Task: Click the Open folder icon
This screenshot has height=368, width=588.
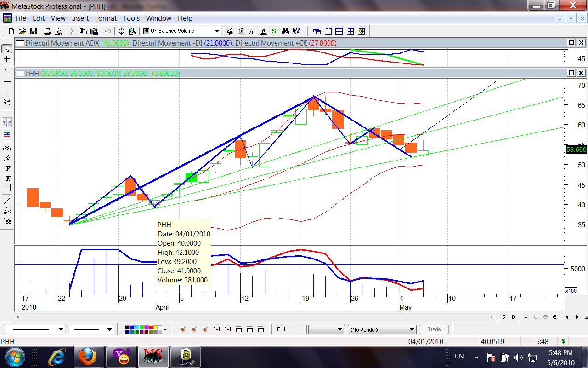Action: (23, 31)
